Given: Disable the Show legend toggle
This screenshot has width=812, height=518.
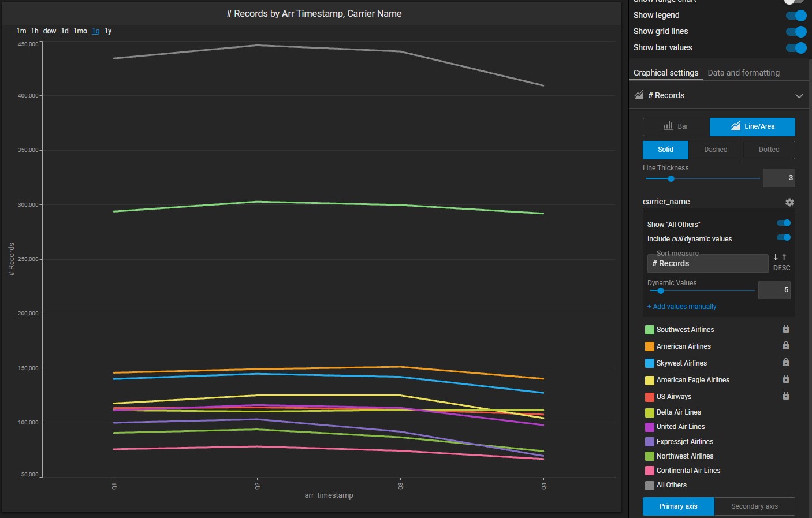Looking at the screenshot, I should 796,16.
